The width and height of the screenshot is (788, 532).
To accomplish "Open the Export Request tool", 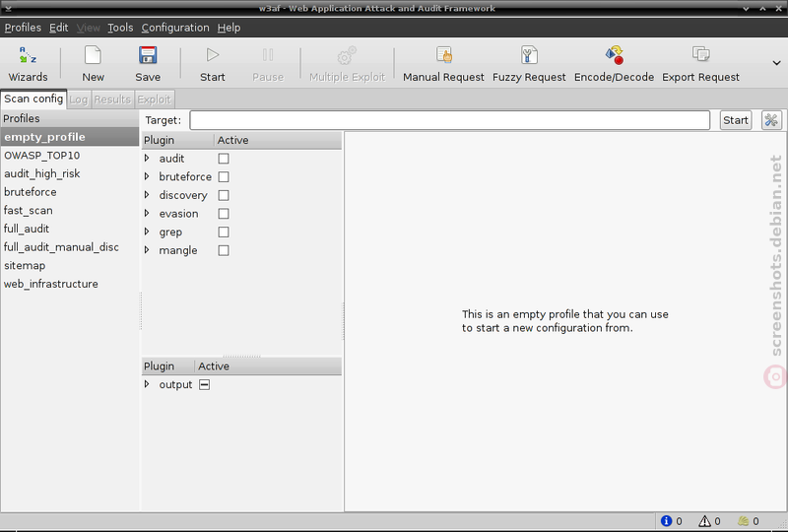I will click(x=700, y=54).
